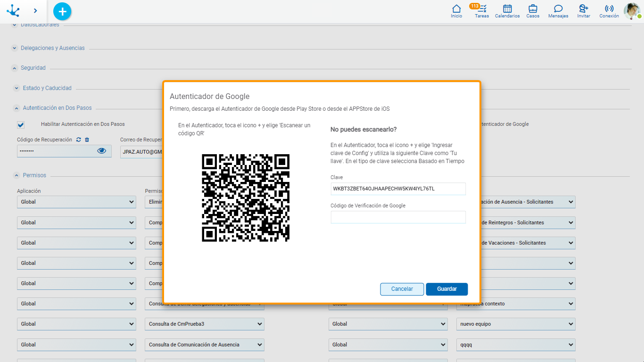Open Tareas task list icon

click(x=482, y=11)
